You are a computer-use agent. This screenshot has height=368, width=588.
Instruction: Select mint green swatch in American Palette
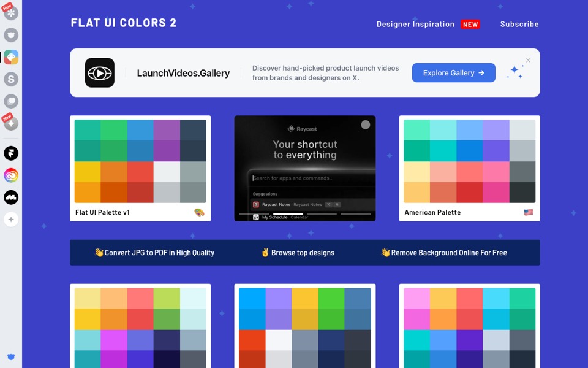tap(417, 130)
